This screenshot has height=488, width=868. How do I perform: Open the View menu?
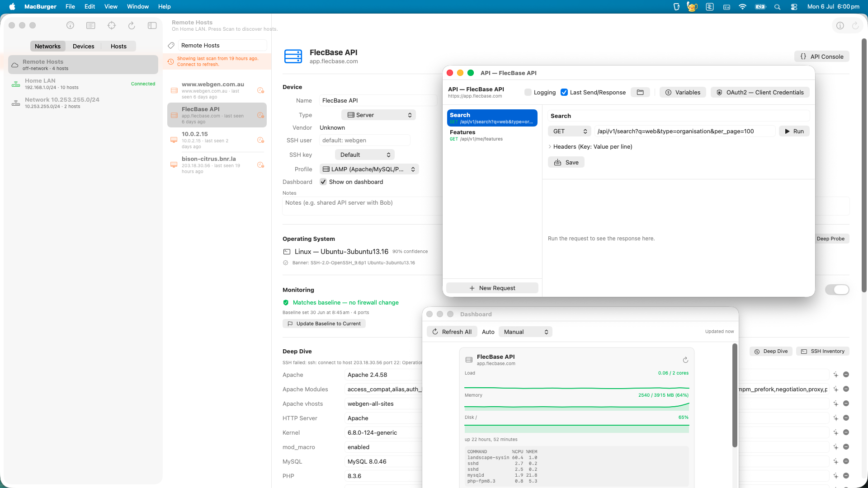111,7
